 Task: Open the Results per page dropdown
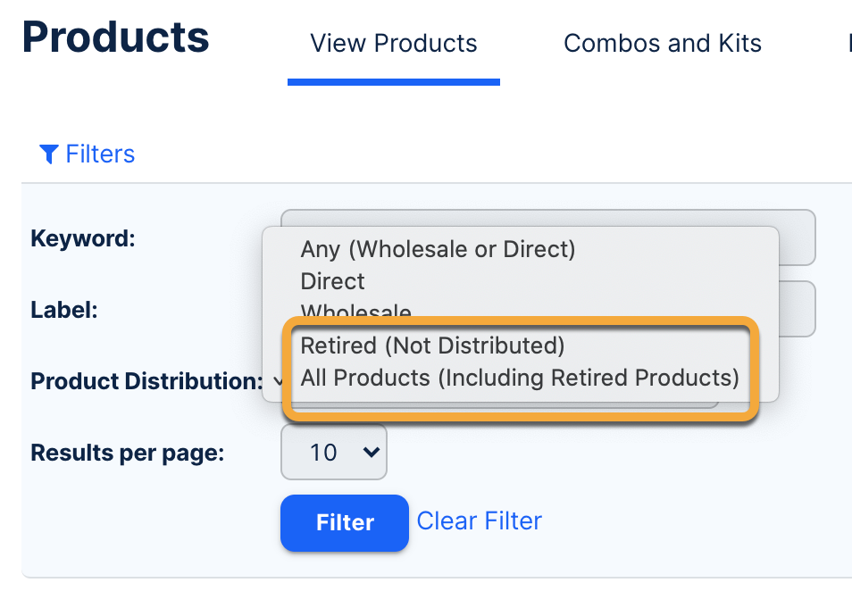333,453
